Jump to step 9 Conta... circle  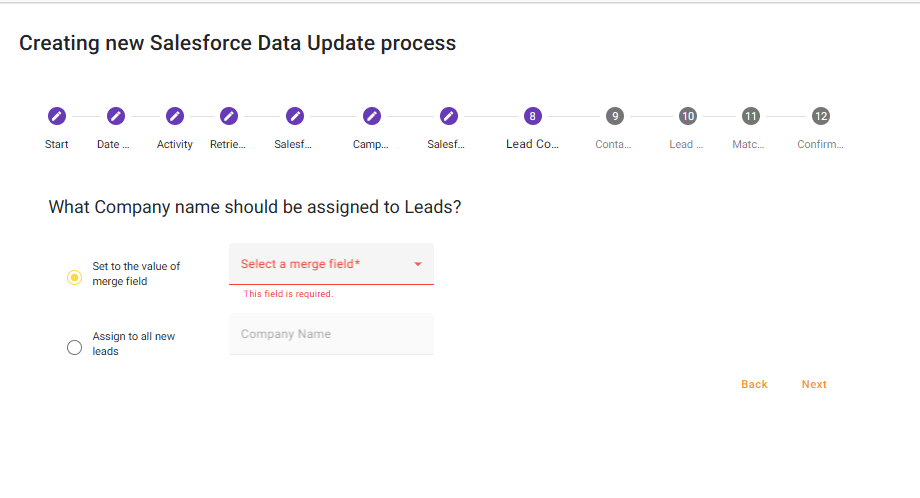(614, 116)
